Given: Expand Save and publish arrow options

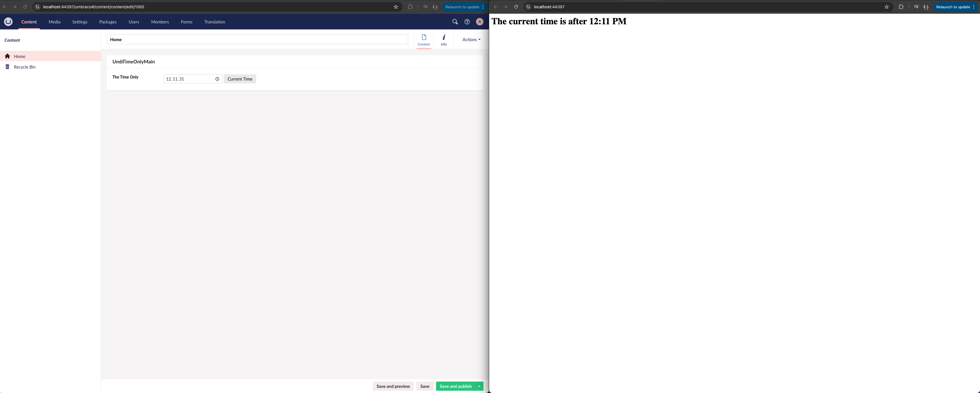Looking at the screenshot, I should (x=479, y=386).
